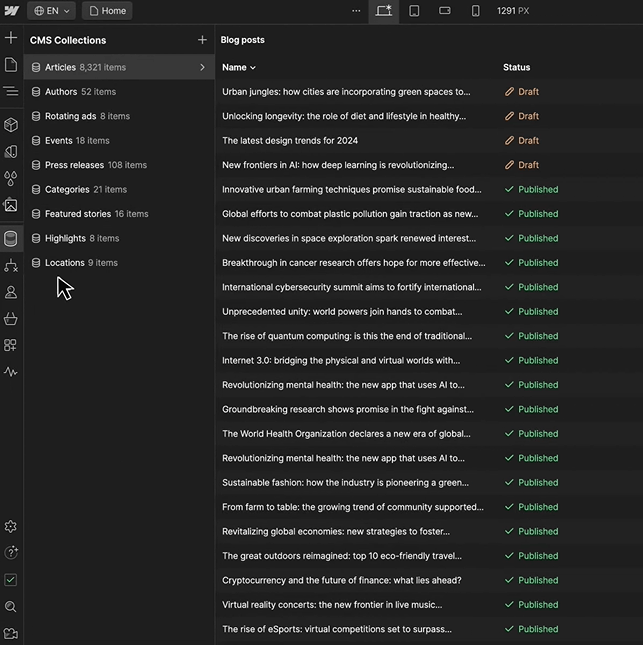This screenshot has height=645, width=643.
Task: Open 'The World Health Organization declares' post
Action: (346, 434)
